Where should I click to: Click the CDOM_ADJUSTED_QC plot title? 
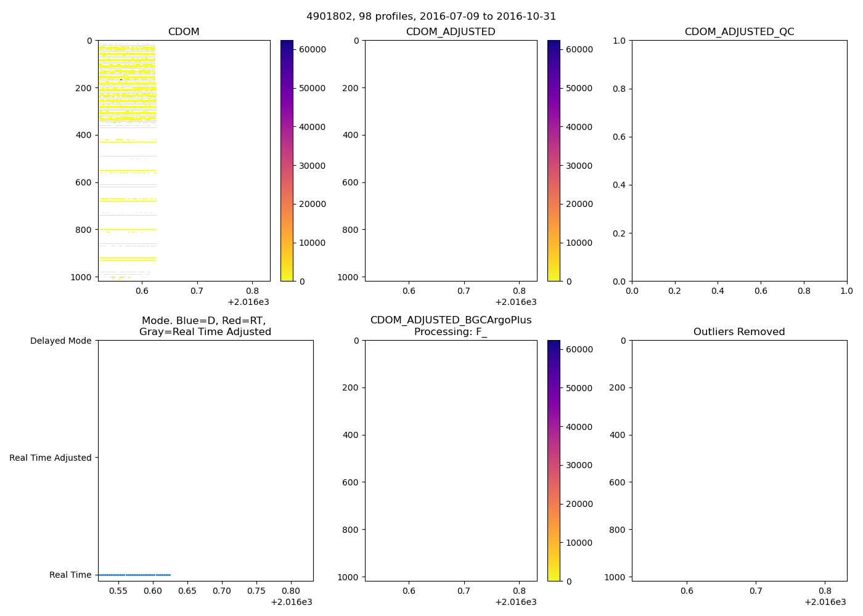pyautogui.click(x=739, y=32)
